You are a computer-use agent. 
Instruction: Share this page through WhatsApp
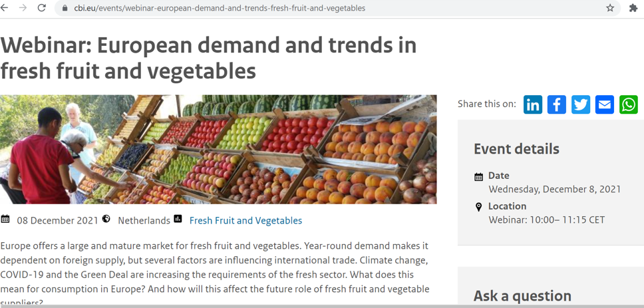point(629,104)
